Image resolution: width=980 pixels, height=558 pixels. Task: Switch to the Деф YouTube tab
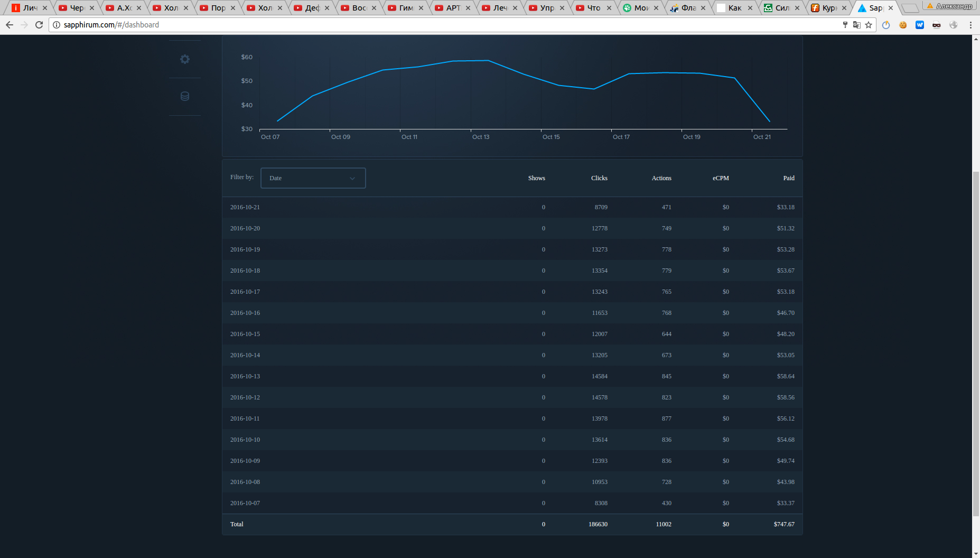click(x=312, y=8)
